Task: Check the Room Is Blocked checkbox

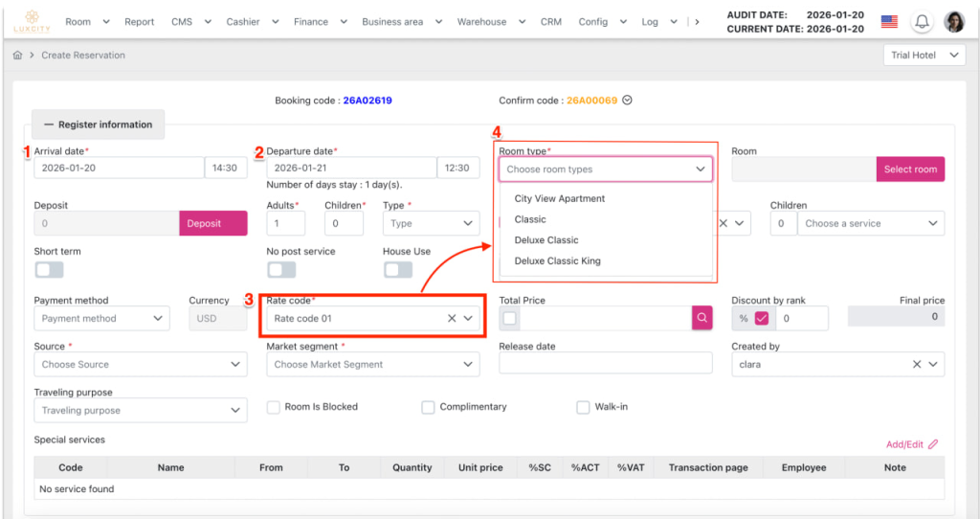Action: coord(274,407)
